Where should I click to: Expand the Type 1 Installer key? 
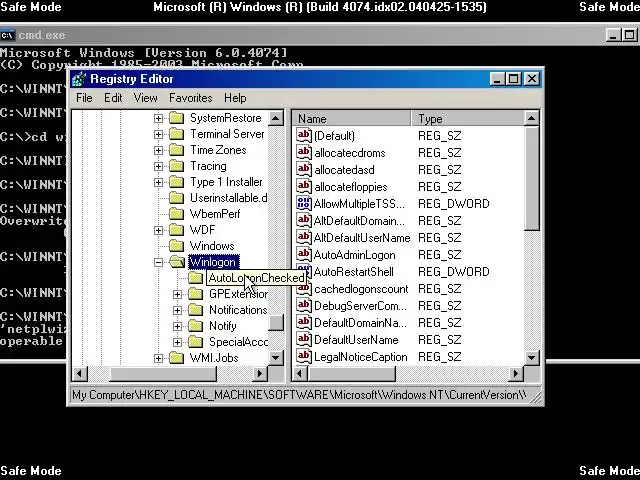(158, 182)
